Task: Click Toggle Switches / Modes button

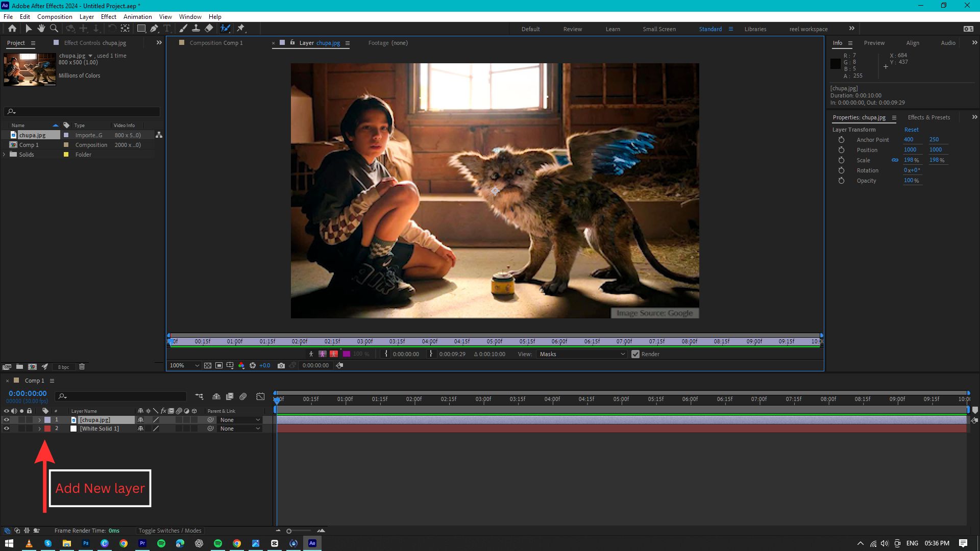Action: pyautogui.click(x=170, y=531)
